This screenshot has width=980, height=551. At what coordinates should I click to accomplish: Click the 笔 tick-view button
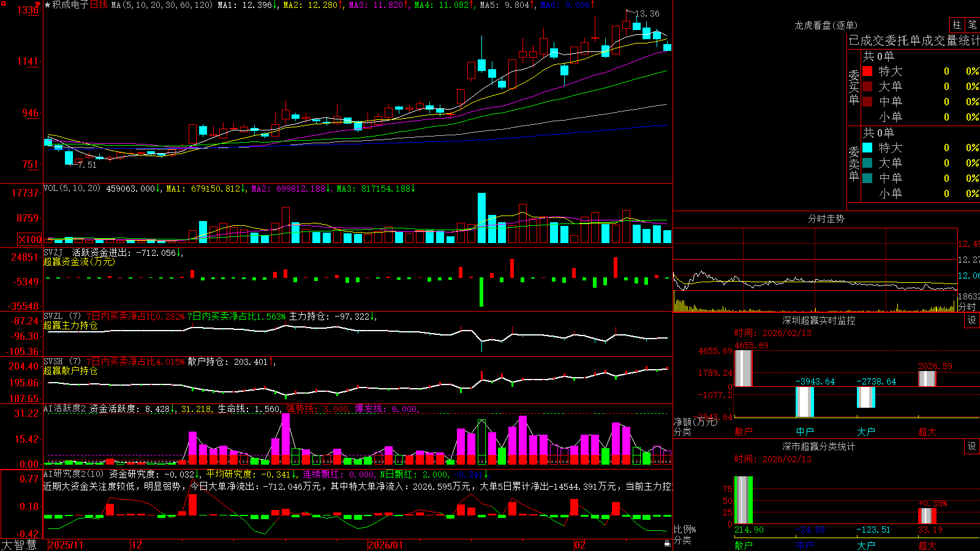coord(972,25)
